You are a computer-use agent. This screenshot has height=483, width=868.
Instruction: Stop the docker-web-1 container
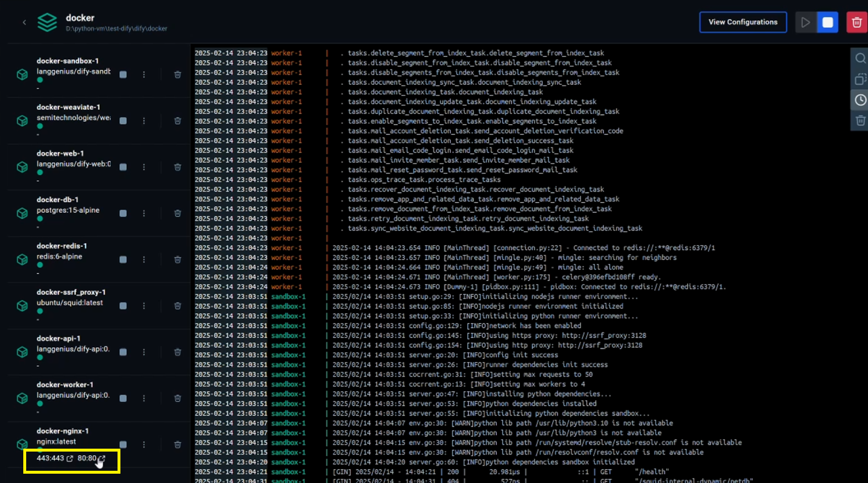tap(123, 167)
